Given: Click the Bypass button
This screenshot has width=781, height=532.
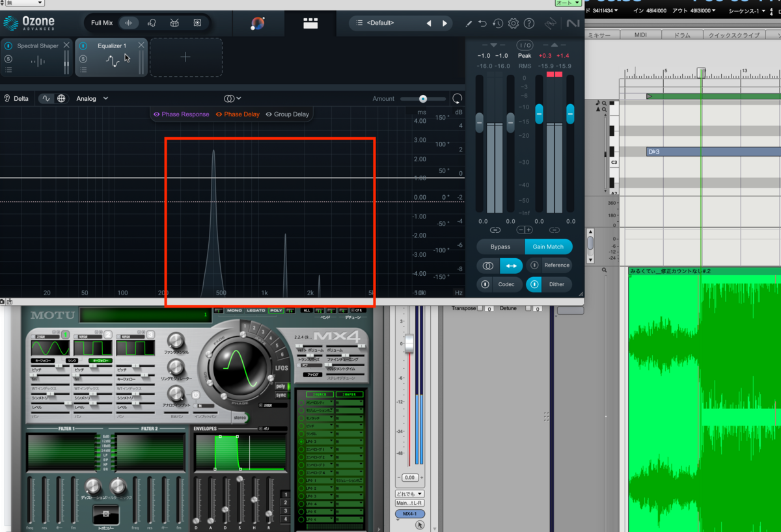Looking at the screenshot, I should 500,247.
